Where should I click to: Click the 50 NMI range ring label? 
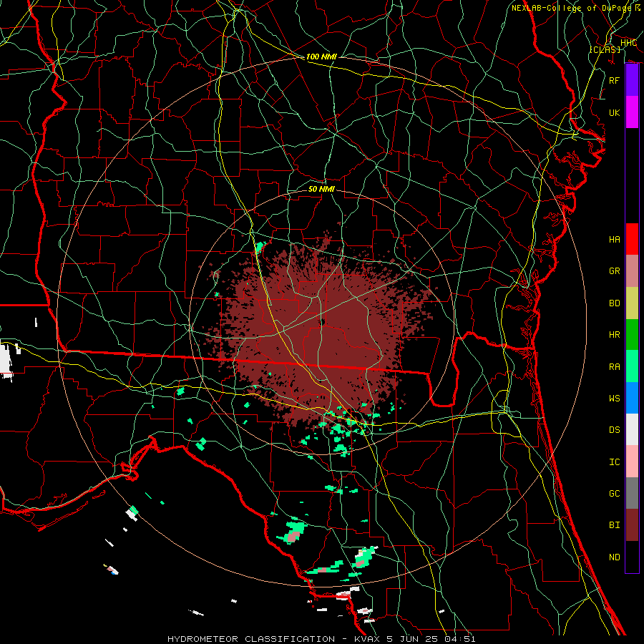[x=321, y=189]
